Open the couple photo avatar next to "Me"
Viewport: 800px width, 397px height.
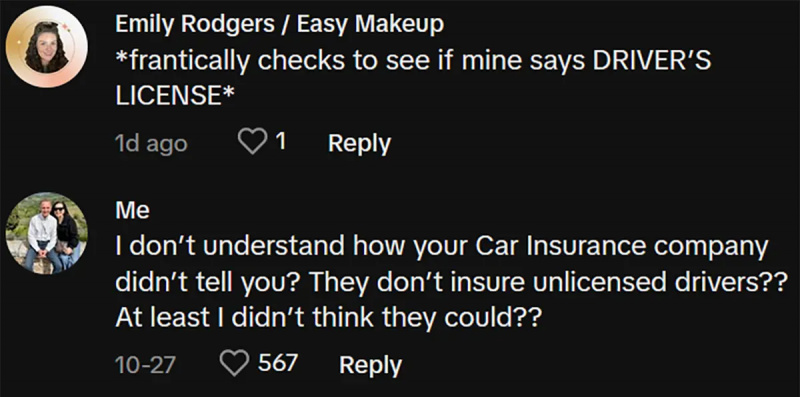46,233
